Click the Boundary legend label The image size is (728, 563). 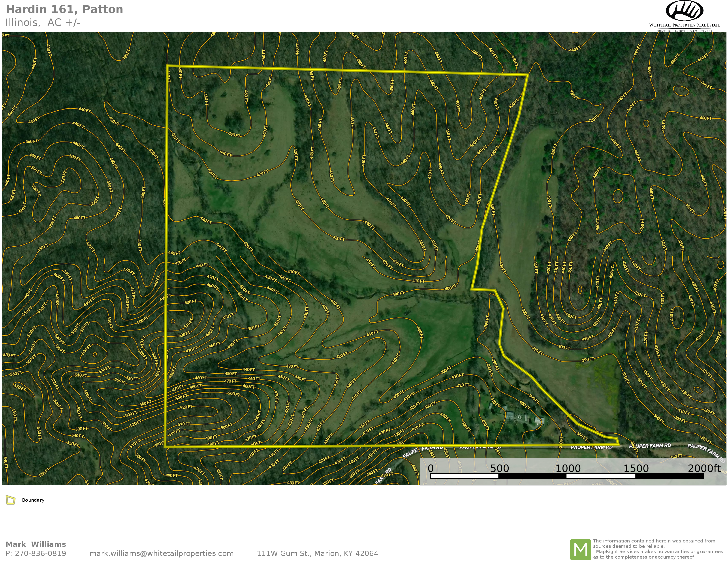33,500
